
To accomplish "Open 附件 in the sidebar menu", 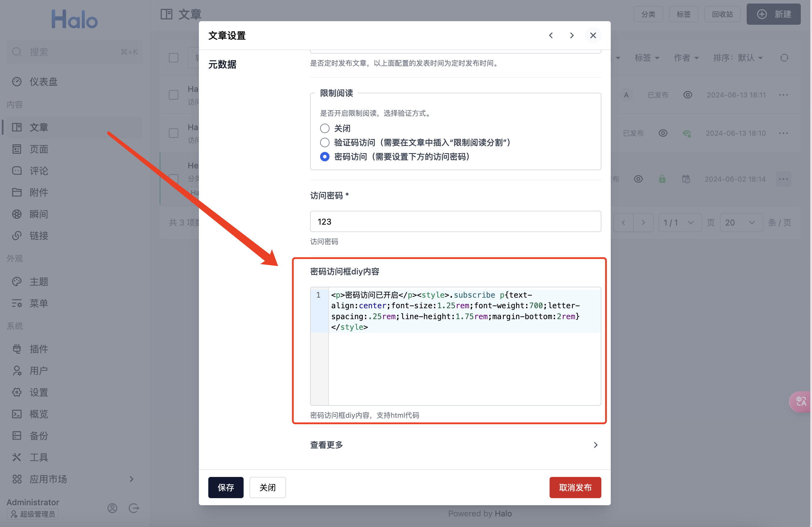I will click(74, 193).
